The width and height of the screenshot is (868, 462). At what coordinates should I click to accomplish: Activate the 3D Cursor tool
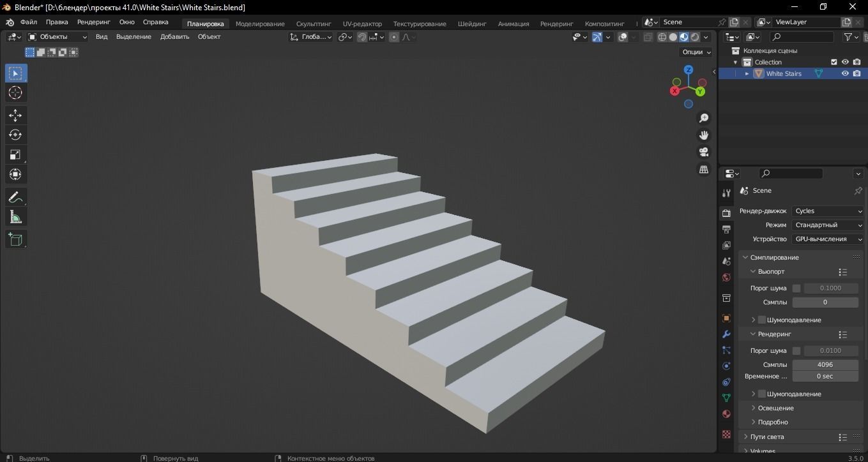[15, 93]
